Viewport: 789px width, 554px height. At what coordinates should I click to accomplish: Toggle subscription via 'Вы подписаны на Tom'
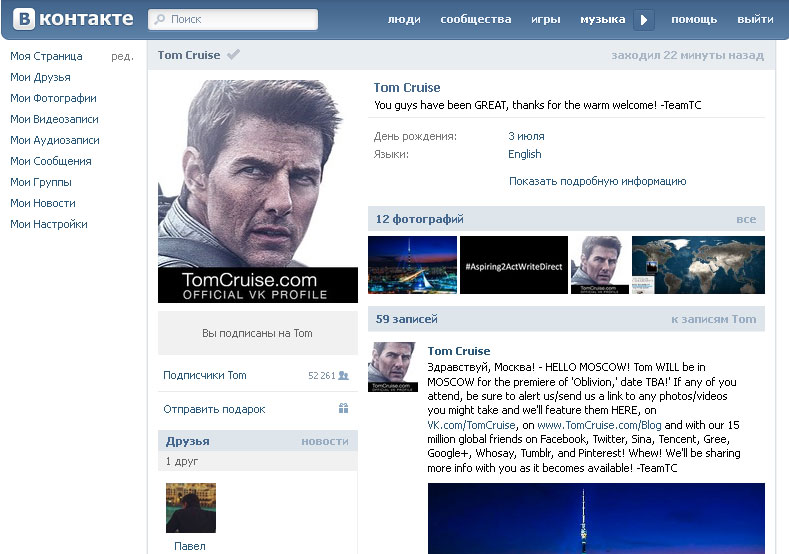coord(257,333)
